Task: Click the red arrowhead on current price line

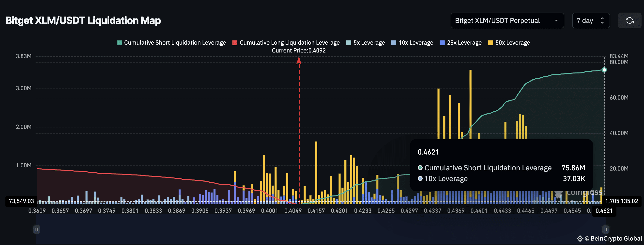Action: point(299,60)
